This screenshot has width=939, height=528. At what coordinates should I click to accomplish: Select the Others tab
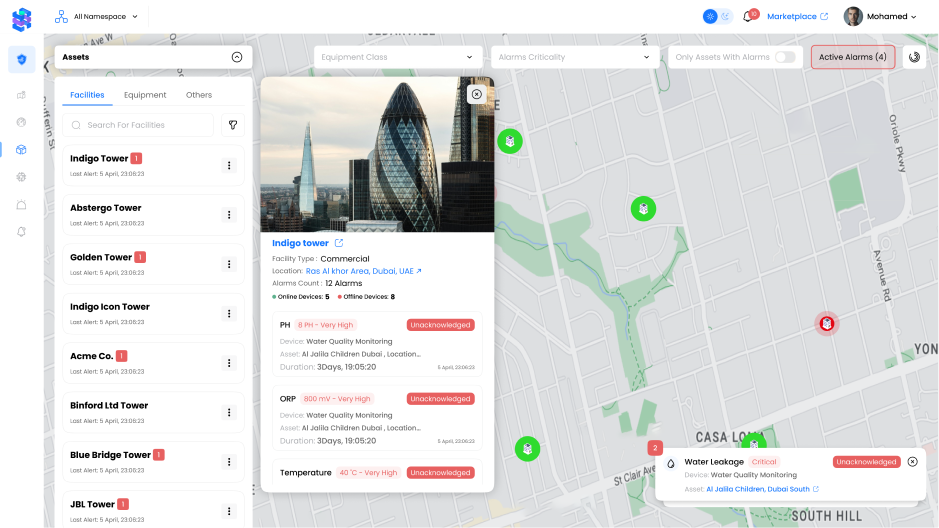click(199, 95)
